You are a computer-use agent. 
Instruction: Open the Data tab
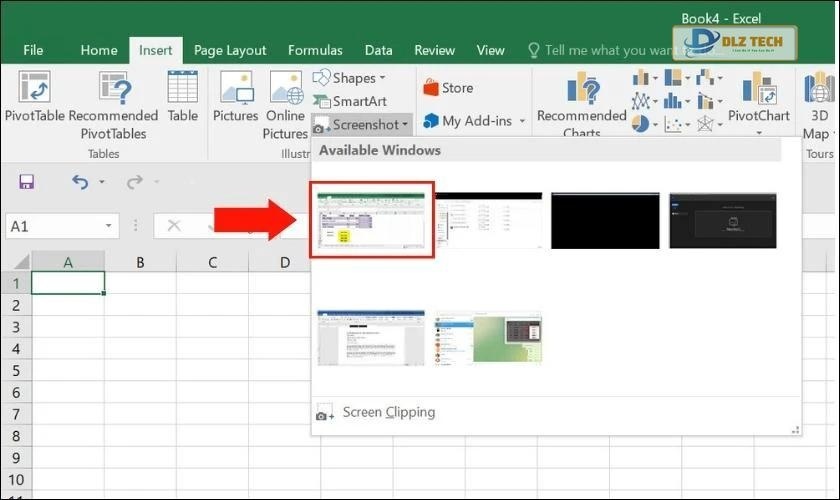click(x=378, y=50)
